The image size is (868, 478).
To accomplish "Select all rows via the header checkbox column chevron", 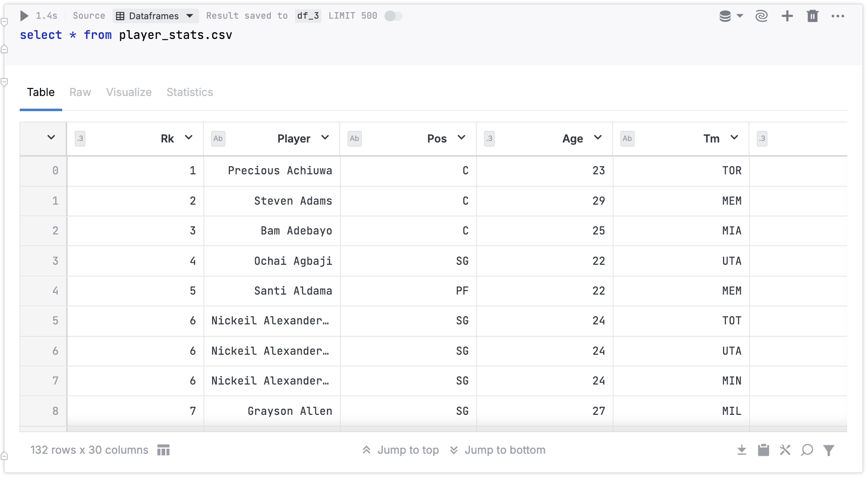I will (51, 137).
